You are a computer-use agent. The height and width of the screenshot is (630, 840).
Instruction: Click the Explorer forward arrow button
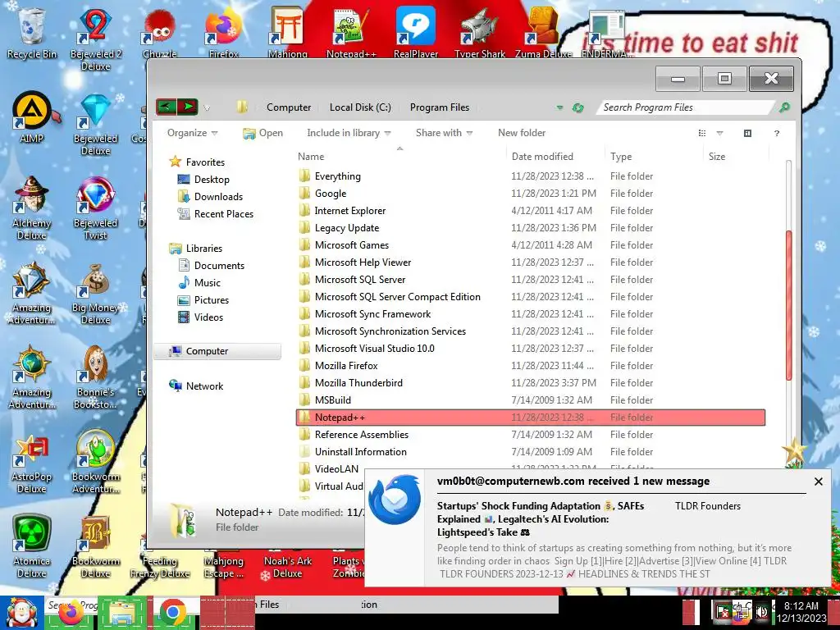pos(188,107)
